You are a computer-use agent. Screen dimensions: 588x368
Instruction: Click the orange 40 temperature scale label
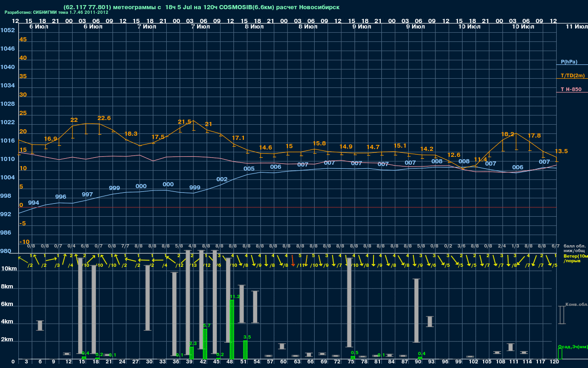(23, 58)
